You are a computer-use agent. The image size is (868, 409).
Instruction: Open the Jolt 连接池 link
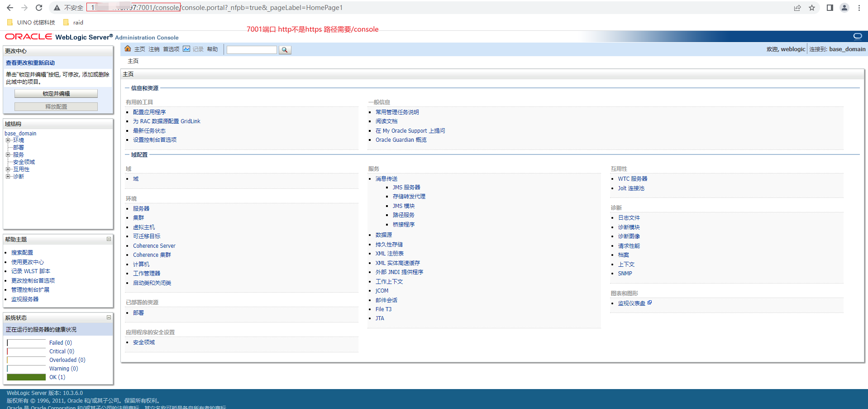631,188
